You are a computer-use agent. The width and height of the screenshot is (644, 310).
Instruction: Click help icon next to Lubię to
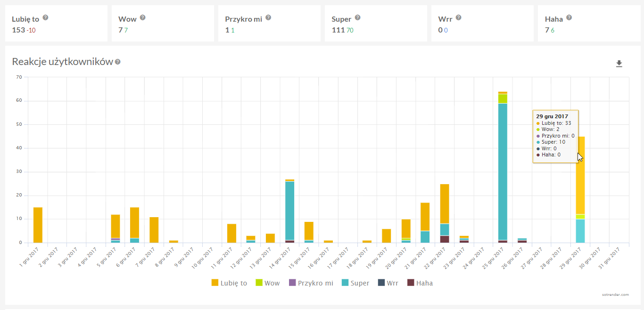point(46,18)
